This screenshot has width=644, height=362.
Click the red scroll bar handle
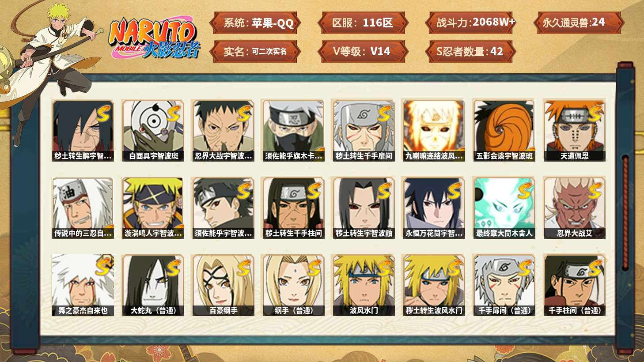625,212
